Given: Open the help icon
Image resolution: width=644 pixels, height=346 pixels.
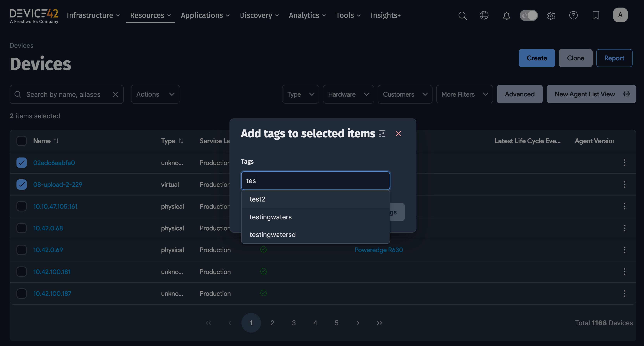Looking at the screenshot, I should point(573,16).
